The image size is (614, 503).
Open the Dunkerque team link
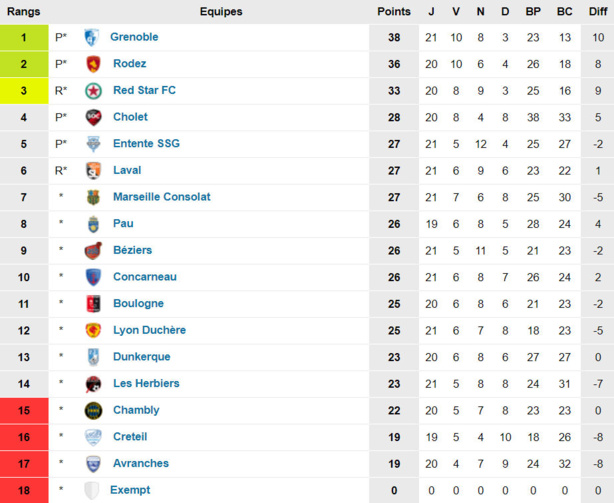click(x=141, y=357)
